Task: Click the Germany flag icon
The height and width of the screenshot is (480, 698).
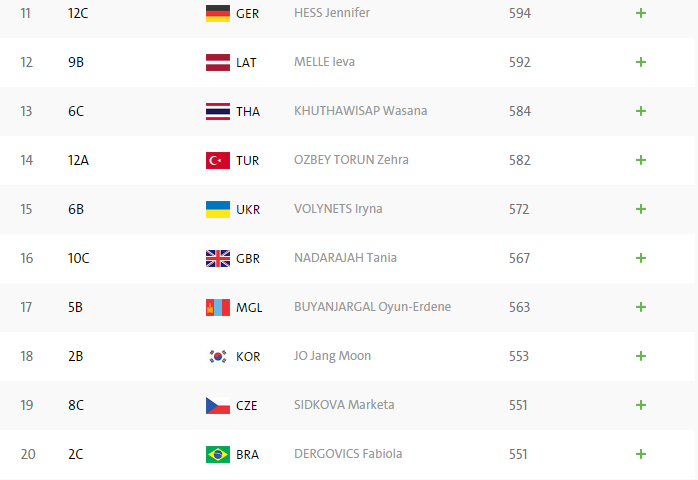Action: click(218, 13)
